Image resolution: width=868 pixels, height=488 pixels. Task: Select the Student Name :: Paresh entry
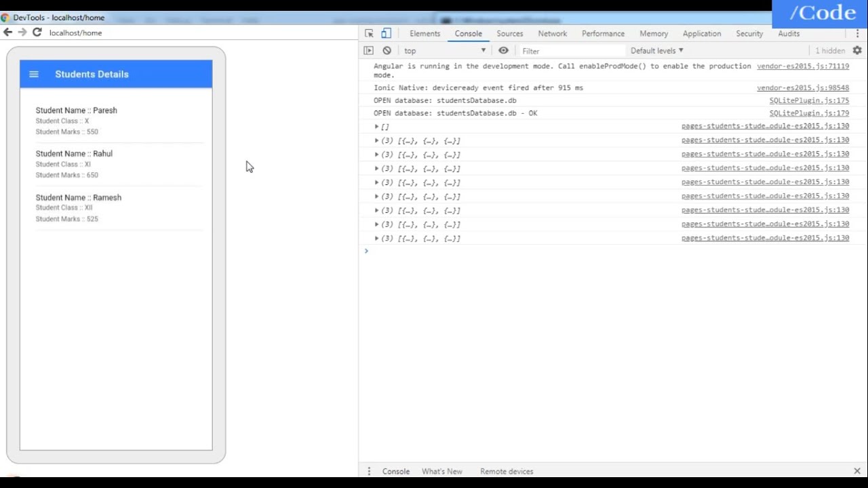pyautogui.click(x=76, y=110)
